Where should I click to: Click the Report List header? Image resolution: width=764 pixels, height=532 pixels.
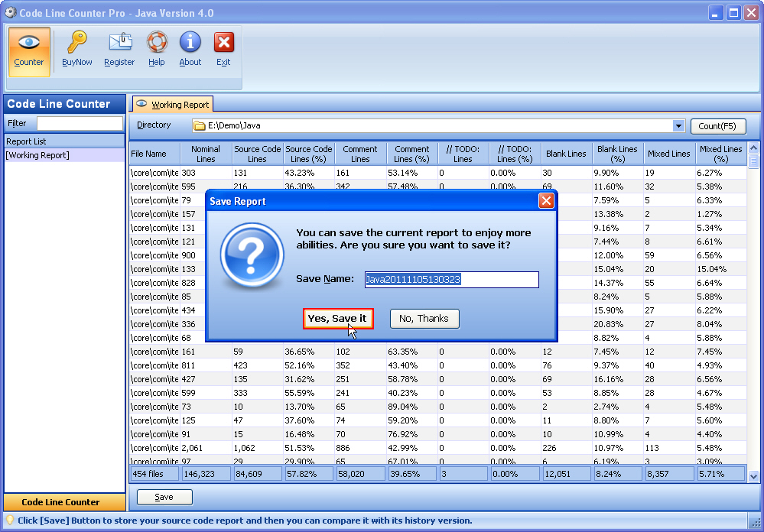(64, 141)
